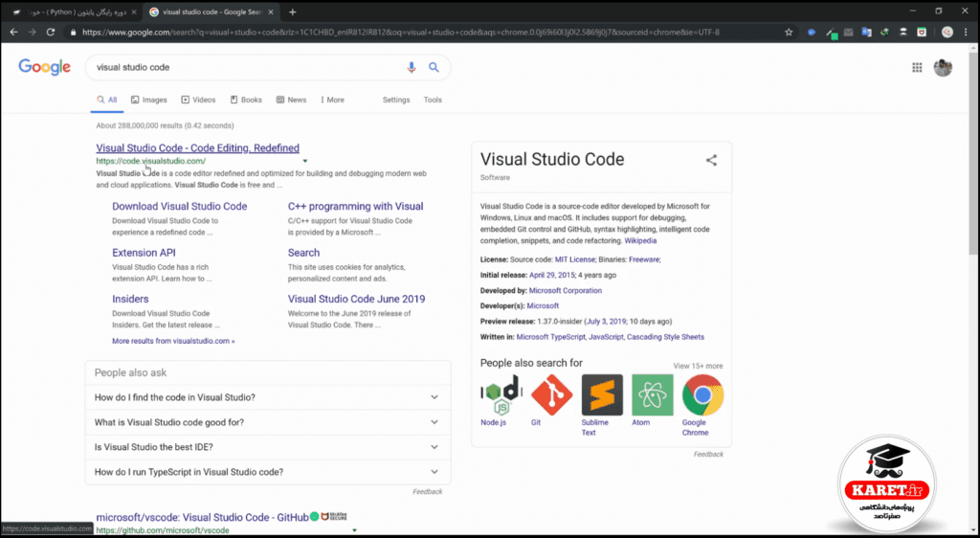Expand 'How do I run TypeScript' question
The height and width of the screenshot is (538, 980).
[x=268, y=472]
